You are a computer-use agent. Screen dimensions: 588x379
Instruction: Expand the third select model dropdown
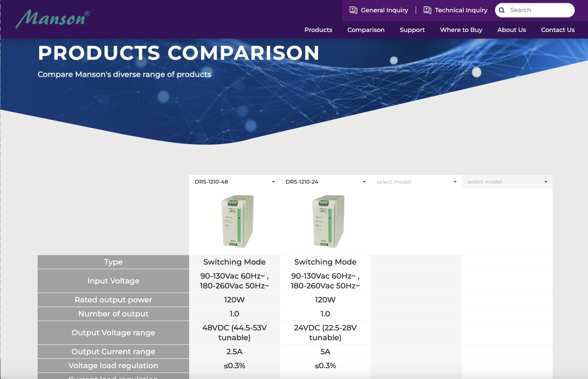pyautogui.click(x=416, y=182)
